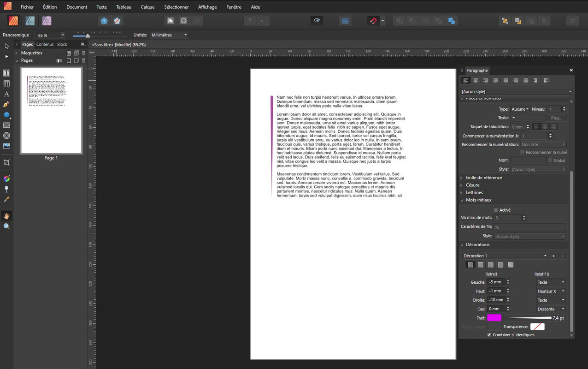Expand the Lettrines section

[x=462, y=192]
